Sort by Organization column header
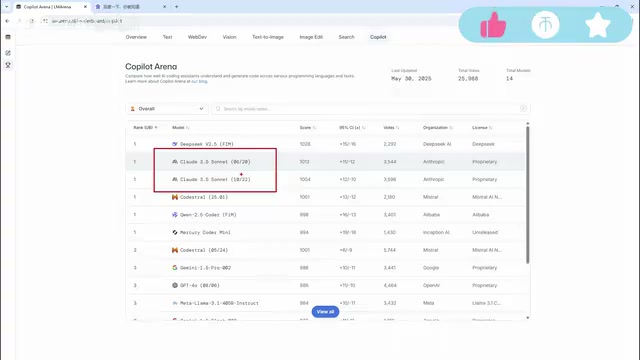This screenshot has width=640, height=360. click(438, 128)
